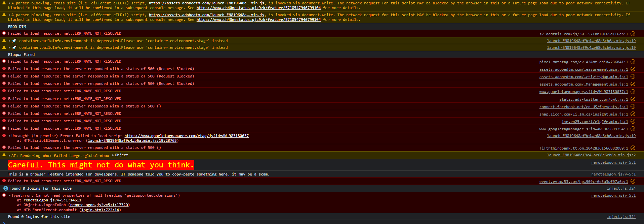Click insight icon beside snap.licdn.com insight.min.js
The height and width of the screenshot is (224, 644).
[633, 114]
